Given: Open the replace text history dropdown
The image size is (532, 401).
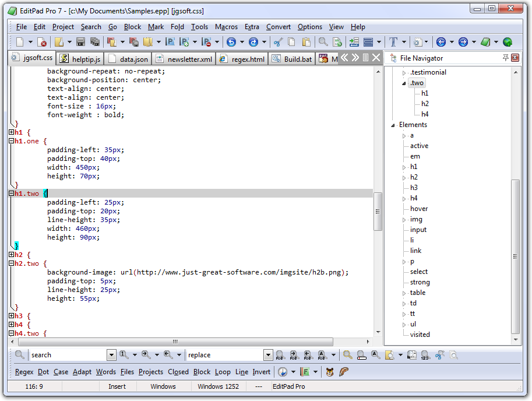Looking at the screenshot, I should click(268, 355).
